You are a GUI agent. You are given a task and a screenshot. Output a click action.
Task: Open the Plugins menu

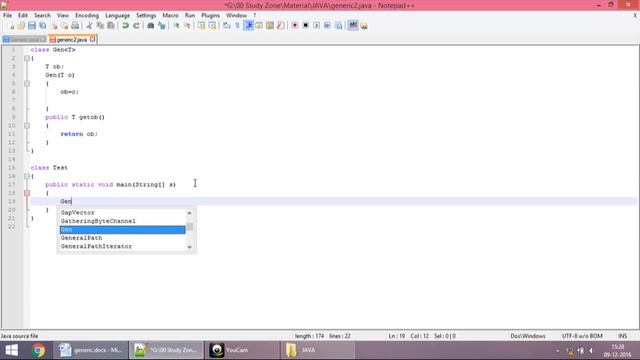click(211, 16)
